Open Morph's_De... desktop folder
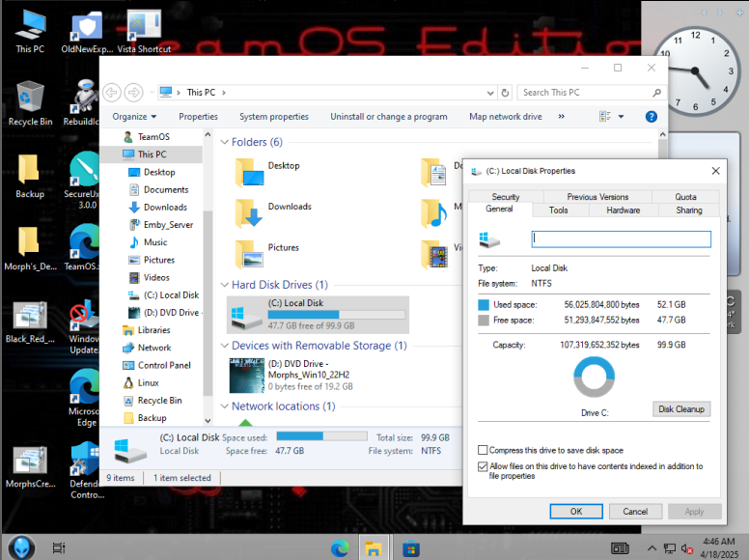Viewport: 749px width, 560px height. point(30,248)
